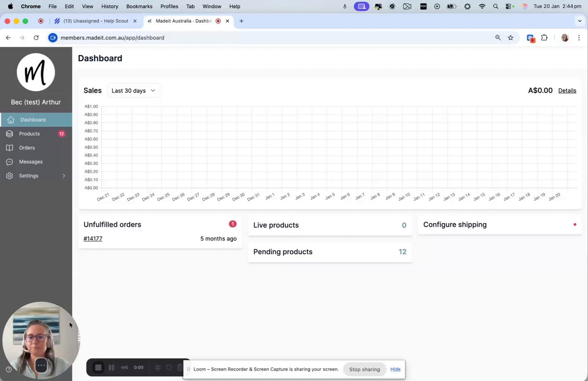Click Stop sharing button
This screenshot has height=381, width=588.
pos(364,369)
